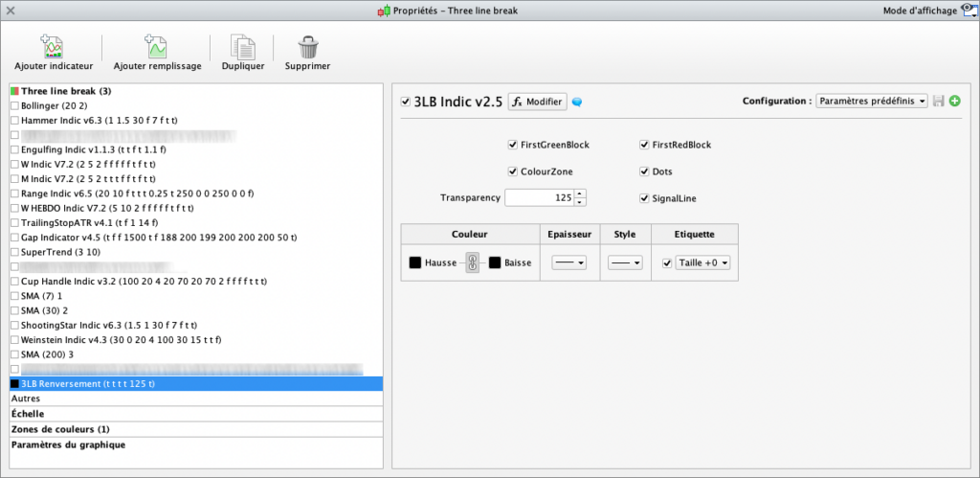This screenshot has width=980, height=478.
Task: Open the Taille +0 dropdown
Action: point(703,263)
